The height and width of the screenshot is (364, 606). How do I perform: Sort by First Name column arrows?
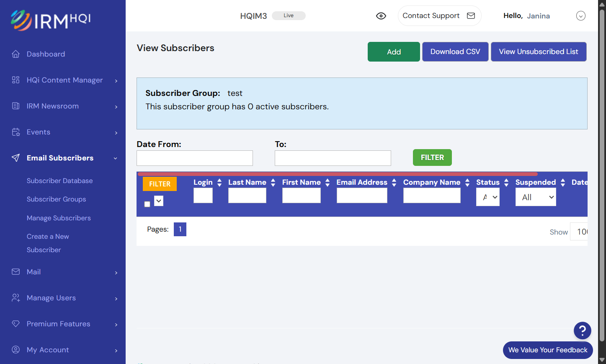pyautogui.click(x=327, y=183)
